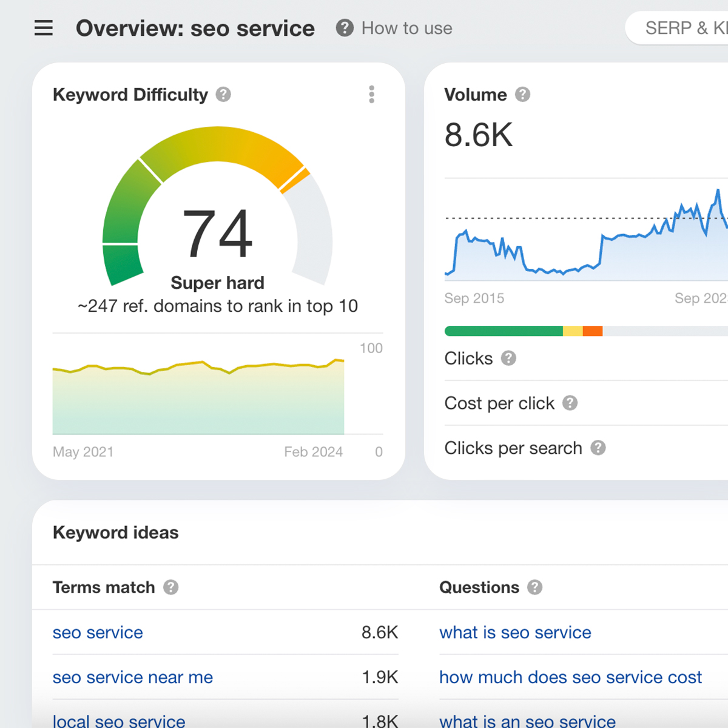The width and height of the screenshot is (728, 728).
Task: Click the Keyword Difficulty gauge score 74
Action: click(217, 233)
